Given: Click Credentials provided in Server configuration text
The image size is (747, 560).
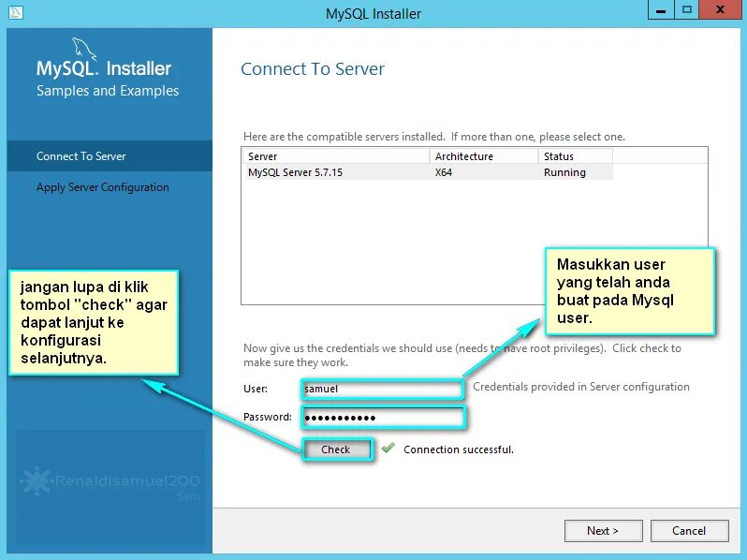Looking at the screenshot, I should [x=581, y=387].
